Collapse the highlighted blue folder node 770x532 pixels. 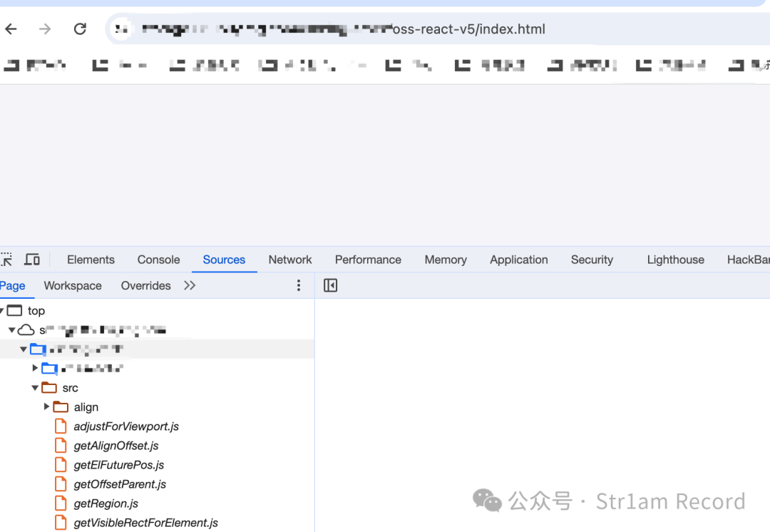23,349
